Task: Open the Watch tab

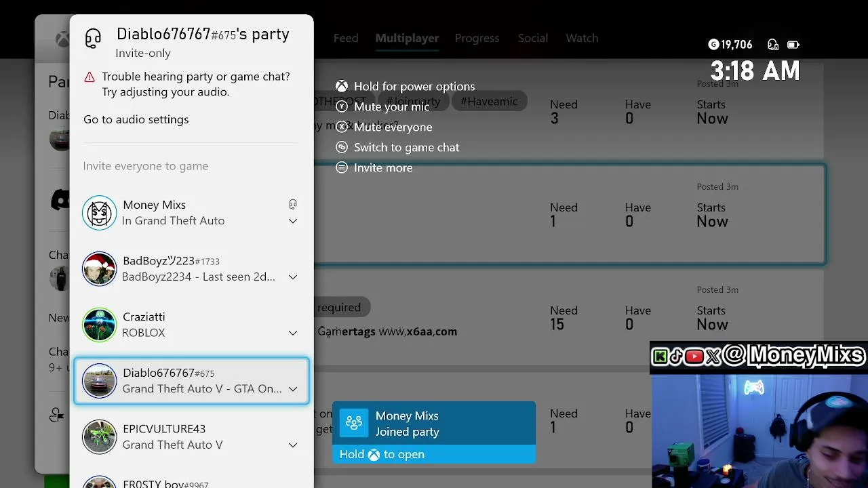Action: (x=582, y=38)
